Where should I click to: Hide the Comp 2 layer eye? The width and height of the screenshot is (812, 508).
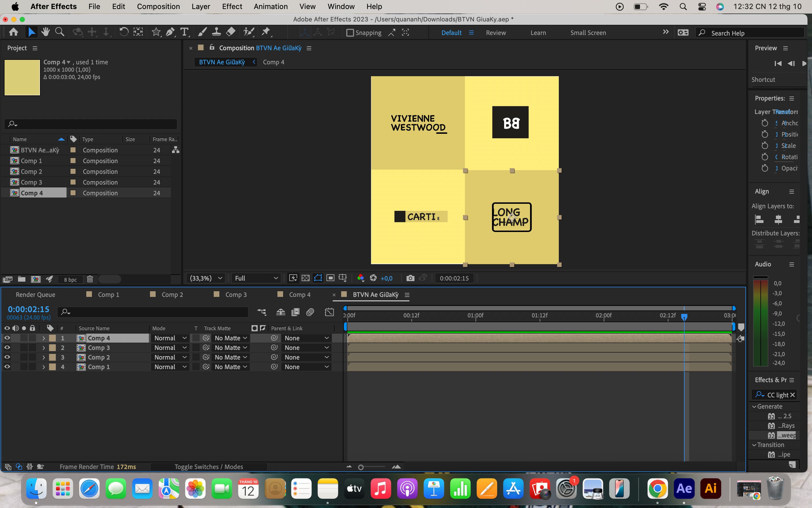point(7,357)
